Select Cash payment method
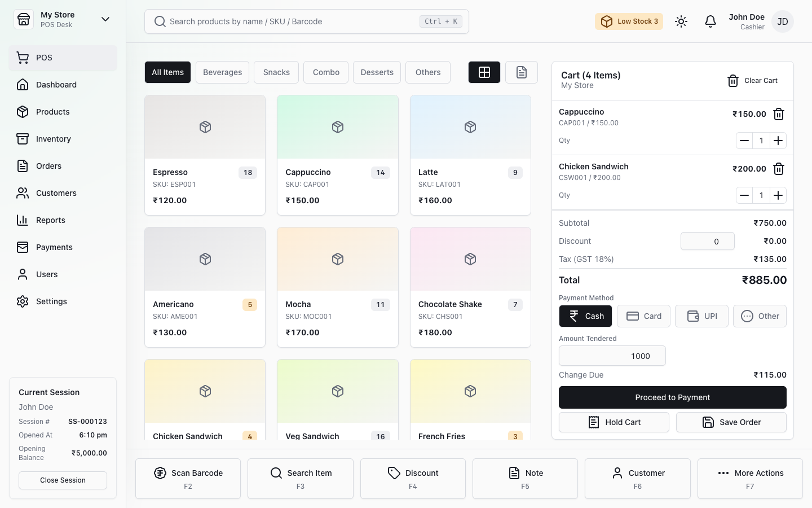 click(x=585, y=316)
